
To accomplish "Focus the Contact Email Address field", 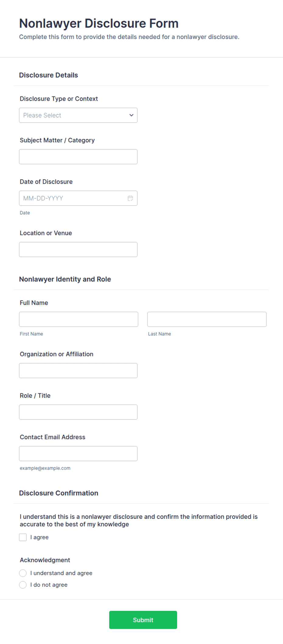I will tap(78, 454).
